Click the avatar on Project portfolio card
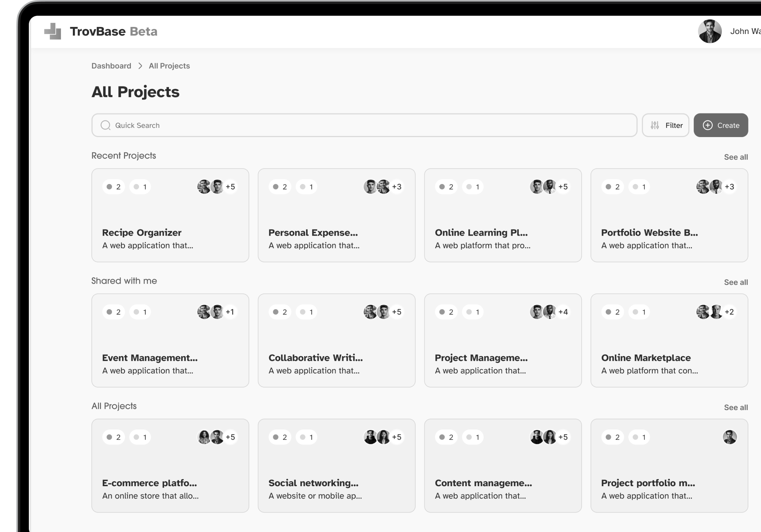Viewport: 761px width, 532px height. coord(730,437)
